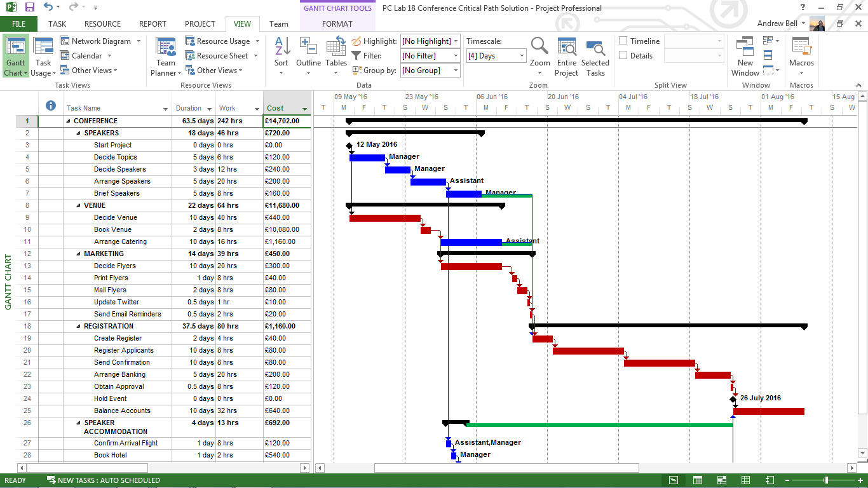The width and height of the screenshot is (868, 488).
Task: Expand the Timescale dropdown showing [4] Days
Action: [x=522, y=56]
